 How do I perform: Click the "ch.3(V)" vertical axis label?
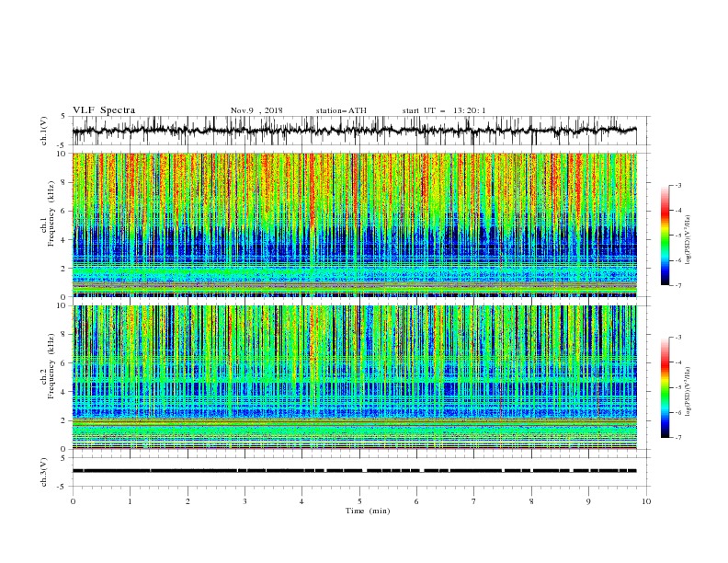pos(44,472)
